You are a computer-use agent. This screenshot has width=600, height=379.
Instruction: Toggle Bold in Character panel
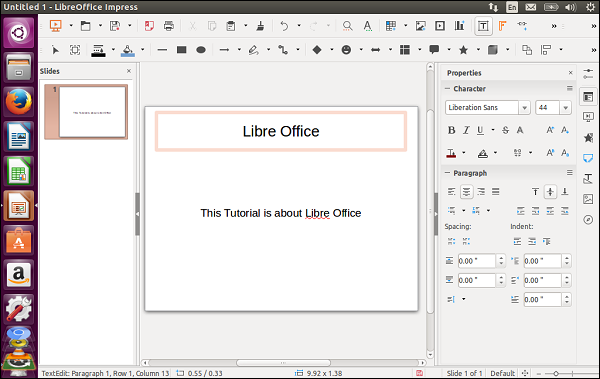pos(452,130)
